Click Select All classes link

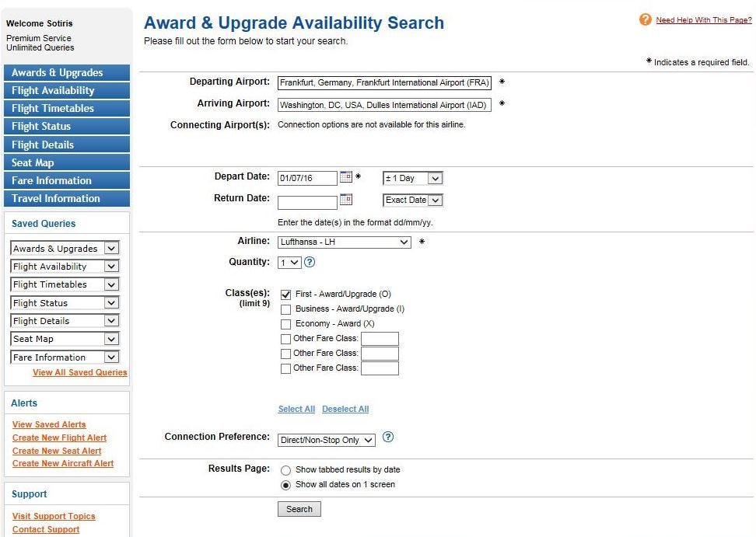click(x=296, y=409)
